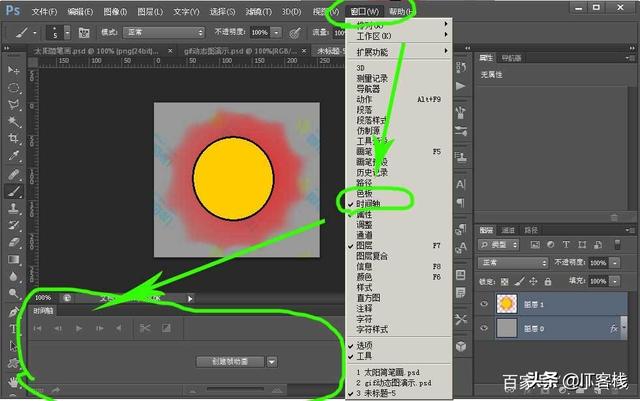Click the split clip scissors icon in timeline

click(x=145, y=328)
